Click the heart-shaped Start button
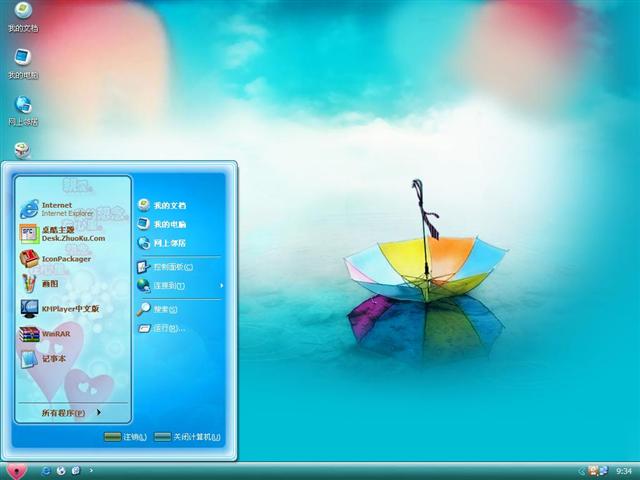Viewport: 640px width, 480px height. pyautogui.click(x=16, y=471)
